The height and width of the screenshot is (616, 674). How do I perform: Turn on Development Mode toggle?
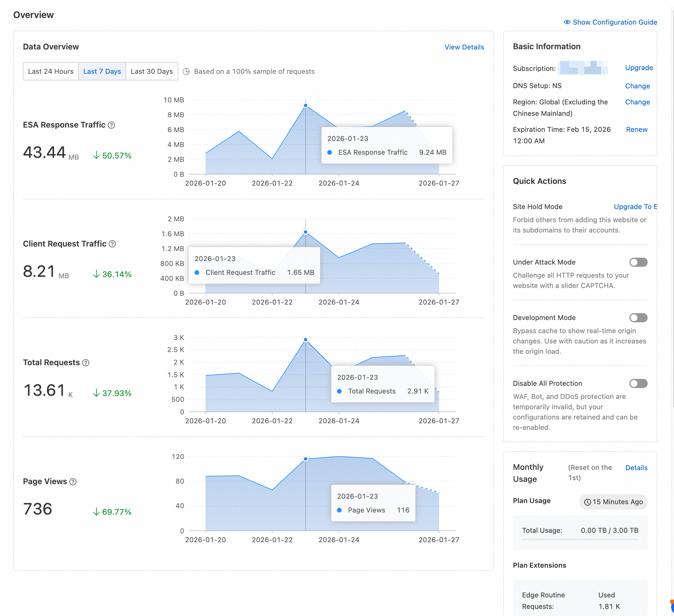[638, 318]
